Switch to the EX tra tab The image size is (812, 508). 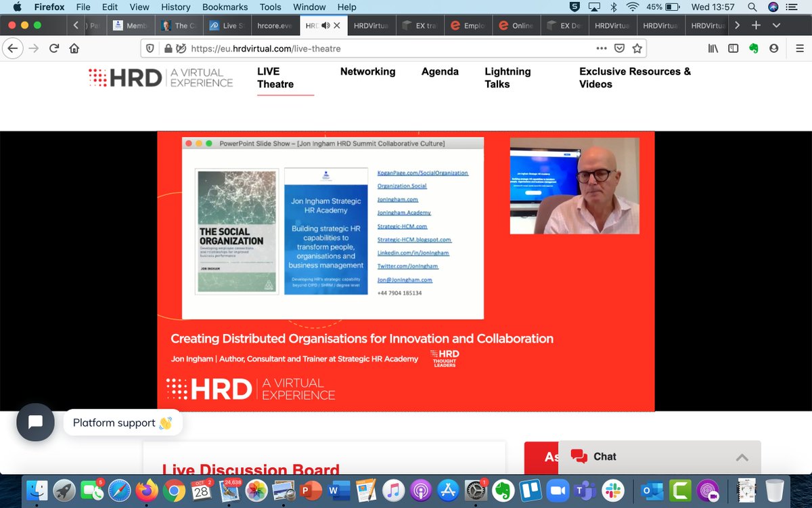(x=420, y=26)
